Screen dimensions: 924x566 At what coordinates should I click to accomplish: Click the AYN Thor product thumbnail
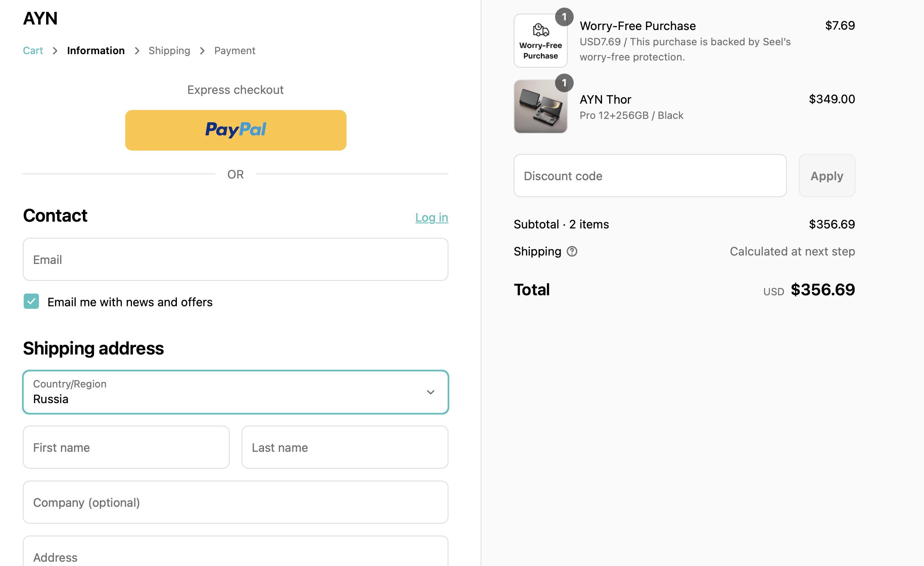tap(540, 107)
